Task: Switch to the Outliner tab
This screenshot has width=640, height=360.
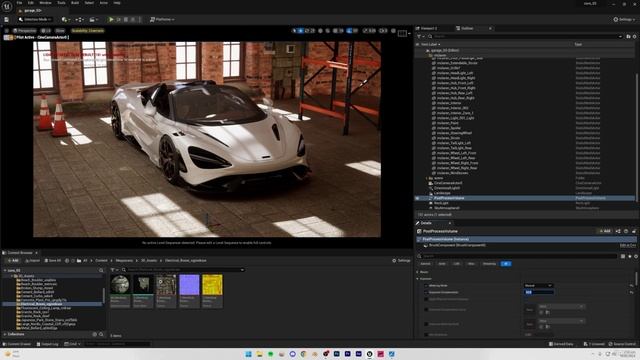Action: point(467,28)
